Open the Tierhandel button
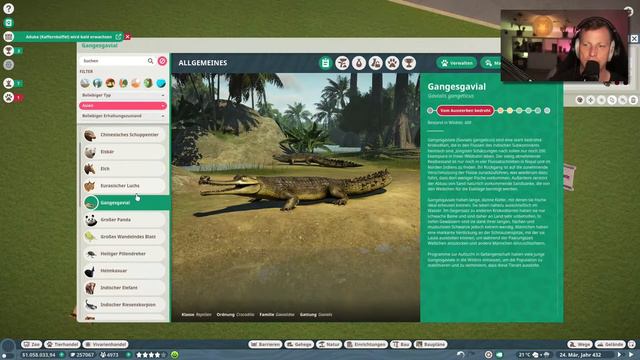Image resolution: width=640 pixels, height=360 pixels. (x=62, y=344)
